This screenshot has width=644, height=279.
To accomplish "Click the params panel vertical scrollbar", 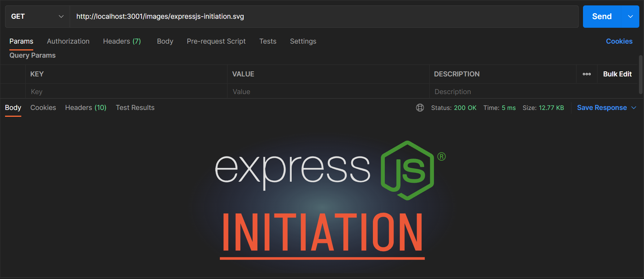I will [x=641, y=75].
